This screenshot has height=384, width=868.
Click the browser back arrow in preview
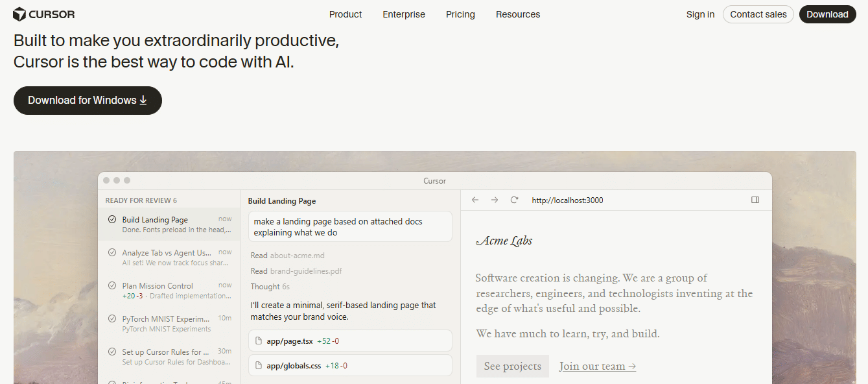[475, 200]
